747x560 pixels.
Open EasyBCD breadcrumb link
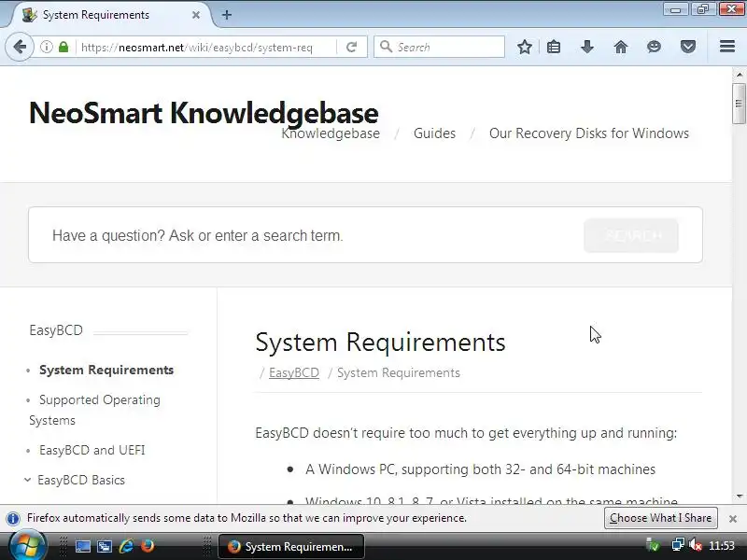[x=294, y=372]
